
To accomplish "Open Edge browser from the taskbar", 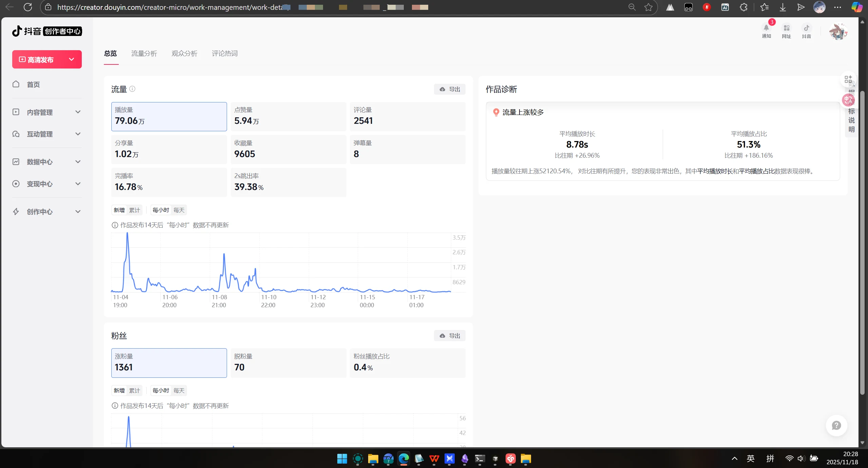I will pyautogui.click(x=403, y=459).
